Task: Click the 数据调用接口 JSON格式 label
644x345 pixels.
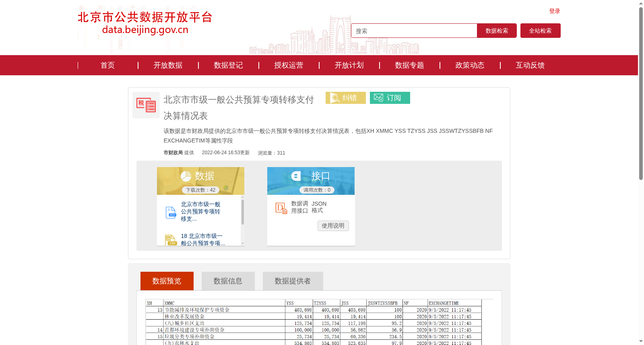Action: [309, 207]
